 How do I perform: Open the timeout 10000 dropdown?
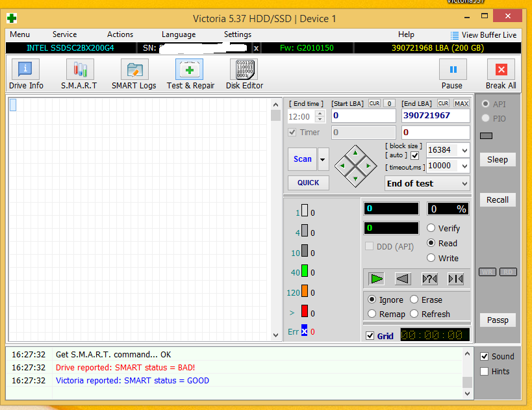(464, 166)
